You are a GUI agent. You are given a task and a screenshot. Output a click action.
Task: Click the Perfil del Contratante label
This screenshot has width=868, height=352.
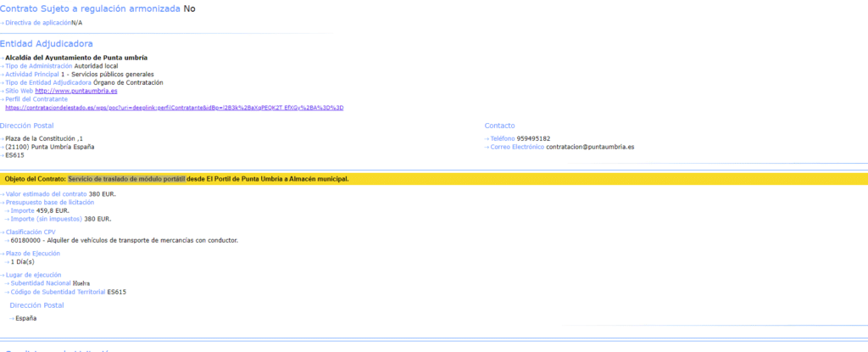coord(36,99)
